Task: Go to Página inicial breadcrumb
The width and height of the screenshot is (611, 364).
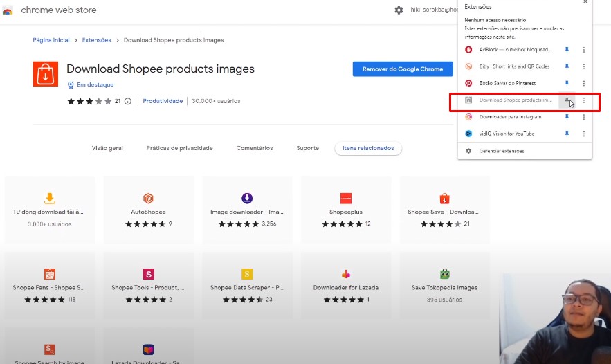Action: pos(51,40)
